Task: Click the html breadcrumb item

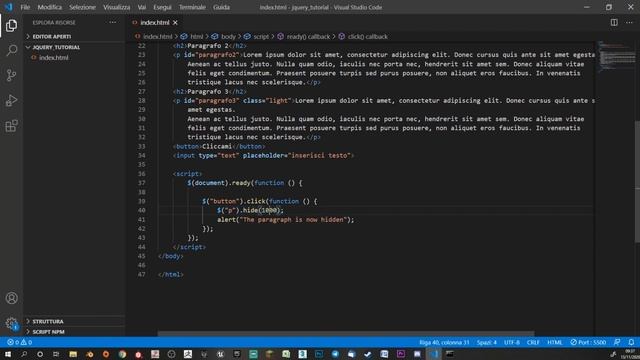Action: point(196,37)
